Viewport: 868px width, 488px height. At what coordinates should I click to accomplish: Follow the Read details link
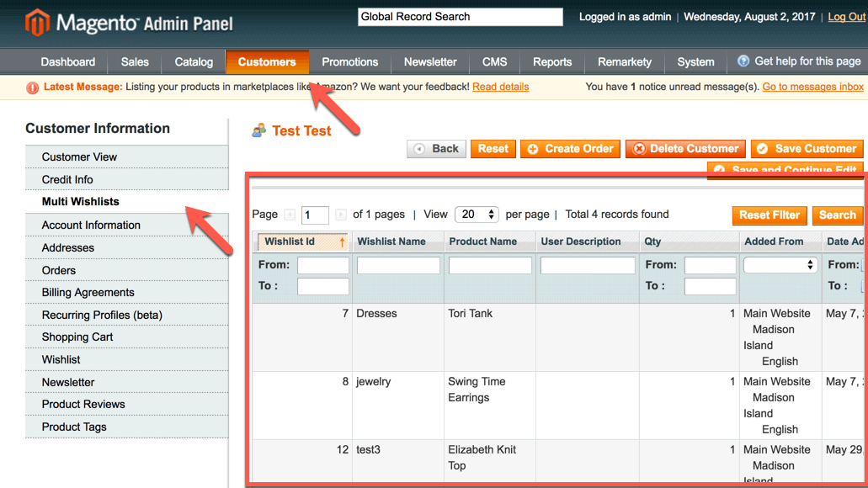501,87
